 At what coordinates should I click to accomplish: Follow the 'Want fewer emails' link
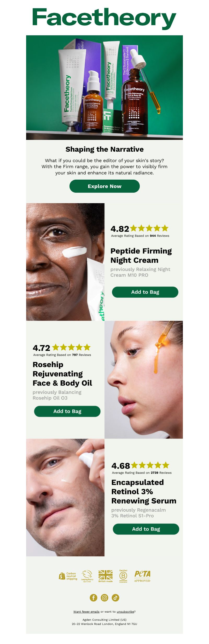[x=86, y=612]
